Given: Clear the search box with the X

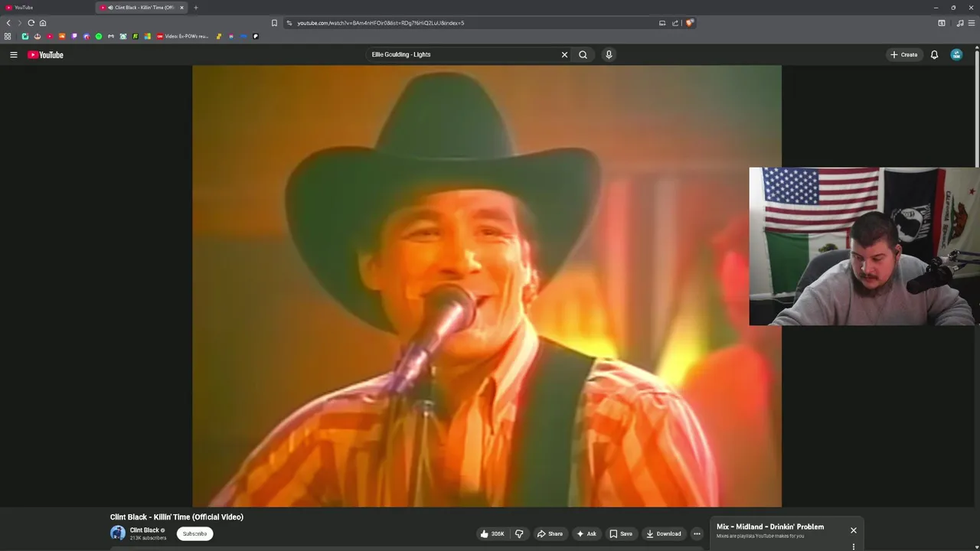Looking at the screenshot, I should tap(564, 54).
